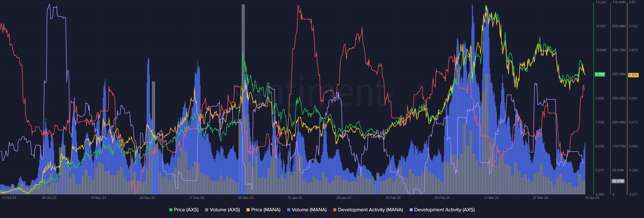This screenshot has width=644, height=218.
Task: Click the 0.675 MANA axis value
Action: 633,50
